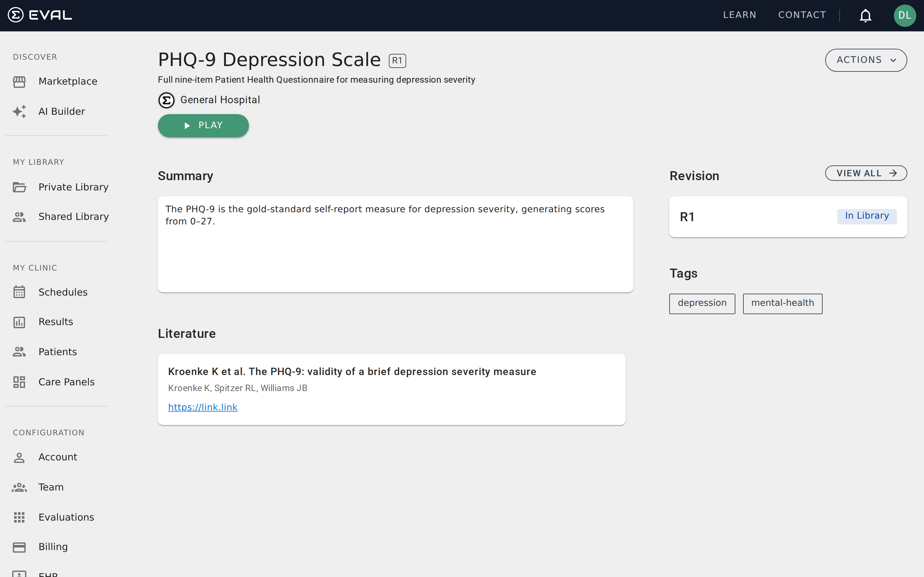Select the AI Builder sparkle icon
Viewport: 924px width, 577px height.
19,111
